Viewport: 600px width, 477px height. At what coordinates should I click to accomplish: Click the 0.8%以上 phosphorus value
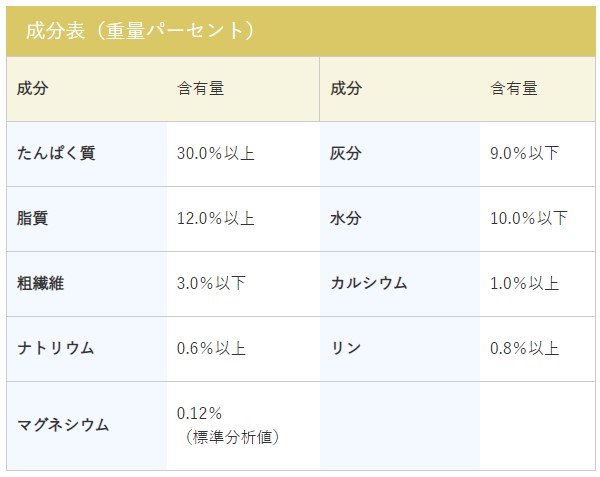(524, 348)
